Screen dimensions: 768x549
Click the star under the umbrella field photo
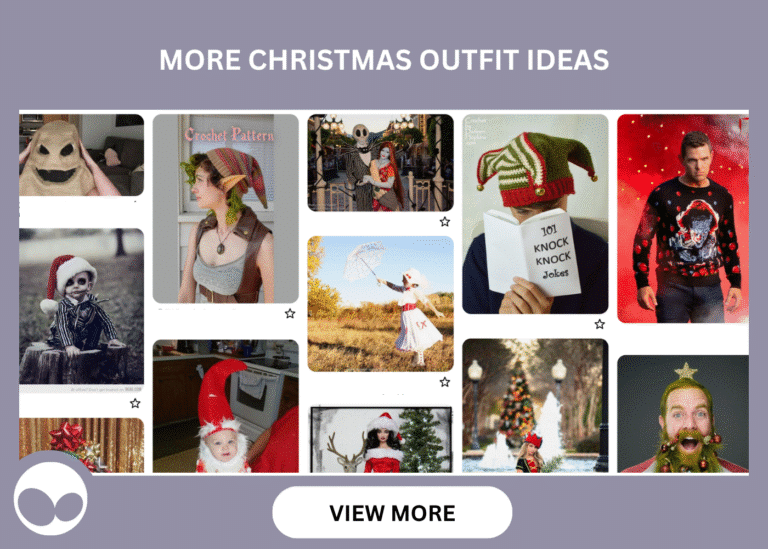click(445, 382)
